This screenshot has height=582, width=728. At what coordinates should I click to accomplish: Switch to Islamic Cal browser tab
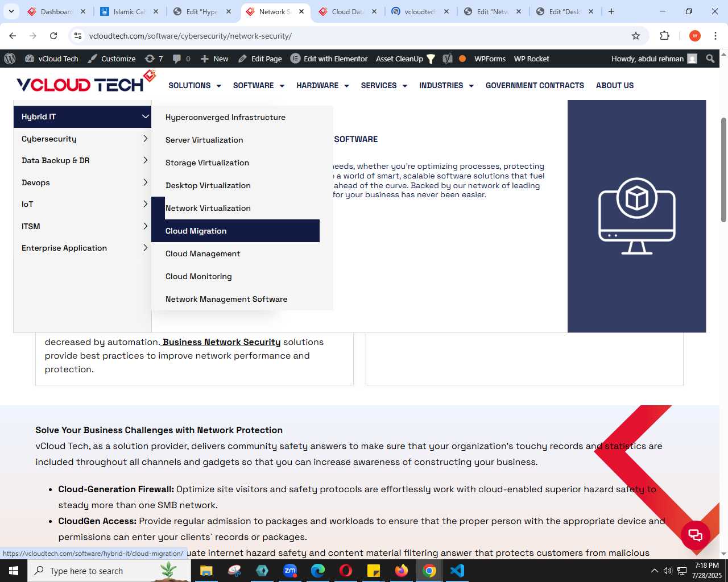[129, 11]
